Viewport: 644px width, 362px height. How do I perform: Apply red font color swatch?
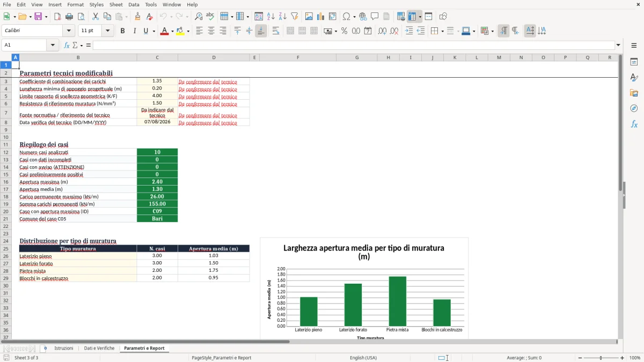(164, 31)
